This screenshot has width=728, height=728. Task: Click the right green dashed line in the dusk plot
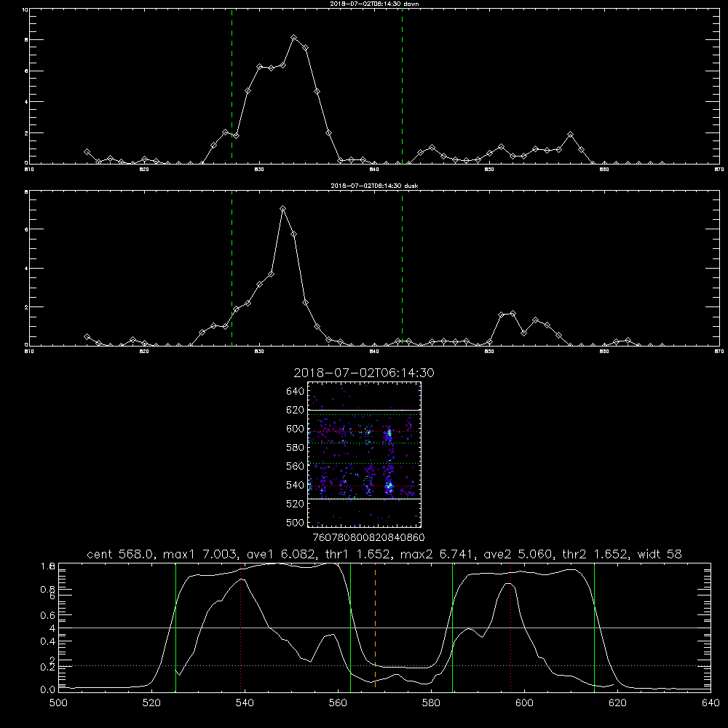pos(402,268)
